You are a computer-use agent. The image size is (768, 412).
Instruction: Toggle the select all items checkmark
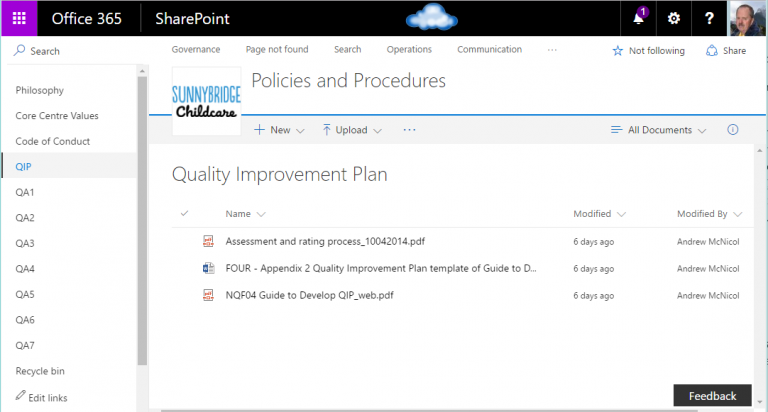point(184,213)
